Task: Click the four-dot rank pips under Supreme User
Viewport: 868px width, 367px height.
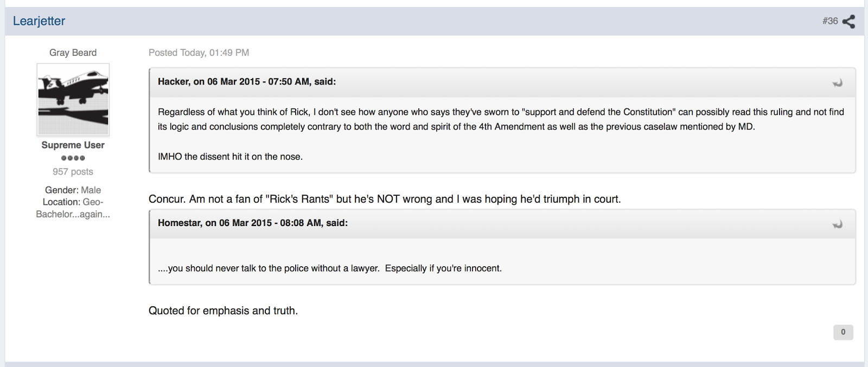Action: 73,158
